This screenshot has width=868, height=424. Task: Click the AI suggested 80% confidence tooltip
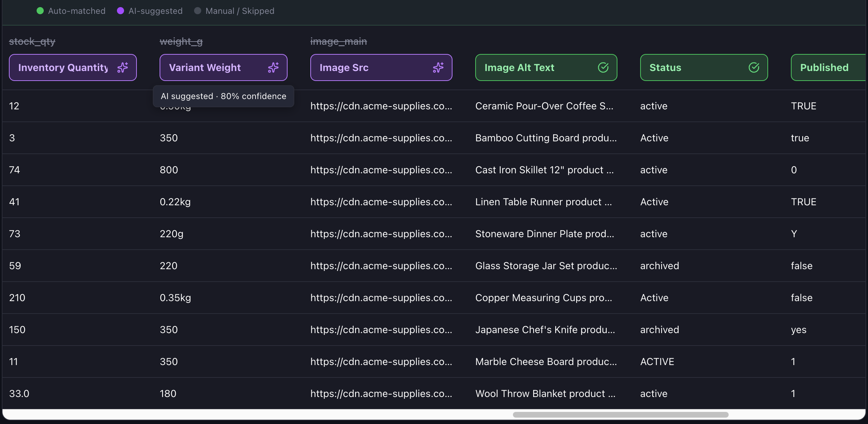[x=224, y=96]
